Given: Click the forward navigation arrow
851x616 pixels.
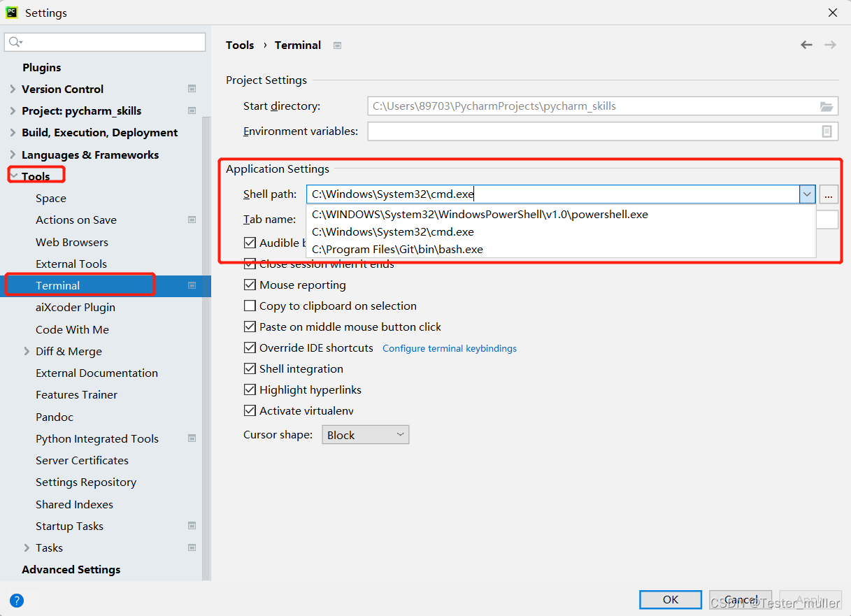Looking at the screenshot, I should click(830, 45).
